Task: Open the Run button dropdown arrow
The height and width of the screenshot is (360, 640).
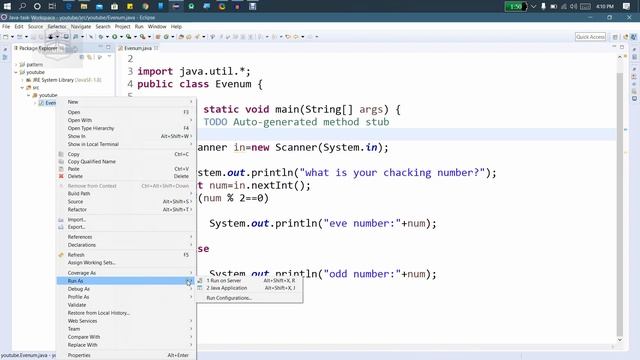Action: click(x=121, y=37)
